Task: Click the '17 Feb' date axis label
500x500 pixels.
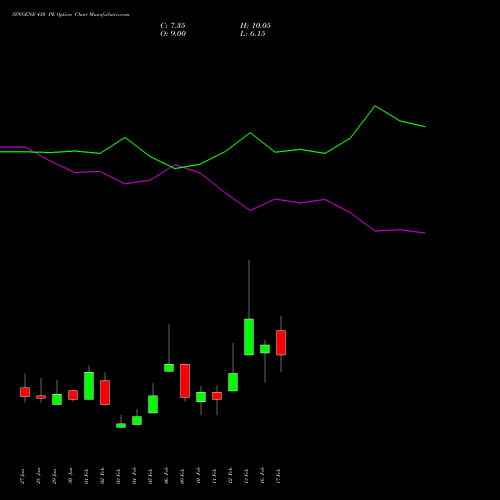Action: [279, 476]
